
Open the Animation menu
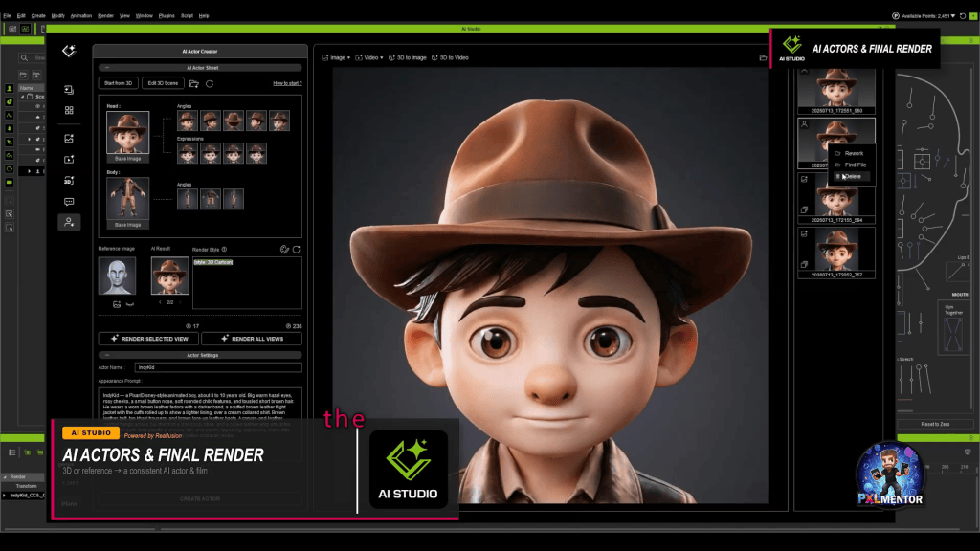coord(80,15)
